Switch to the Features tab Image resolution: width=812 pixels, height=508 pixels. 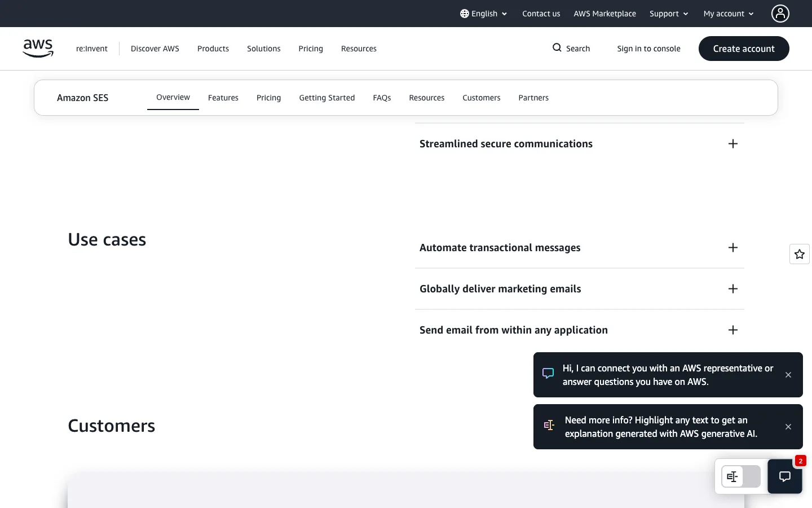coord(223,98)
